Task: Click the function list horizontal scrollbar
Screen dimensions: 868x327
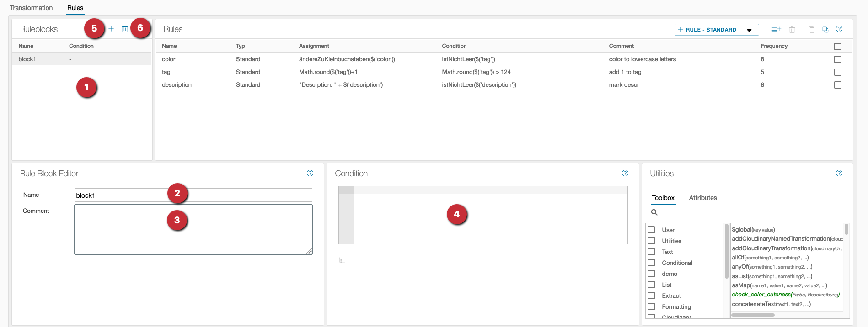Action: [x=752, y=315]
